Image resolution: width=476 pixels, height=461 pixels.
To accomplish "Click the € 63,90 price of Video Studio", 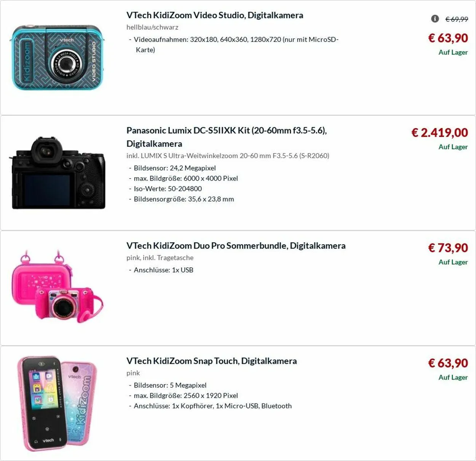I will click(x=448, y=38).
